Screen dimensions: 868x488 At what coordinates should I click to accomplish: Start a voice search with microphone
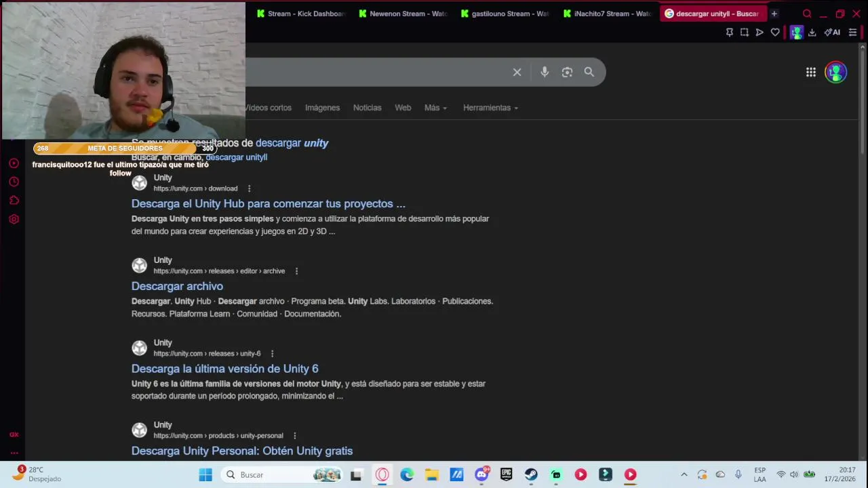[545, 72]
